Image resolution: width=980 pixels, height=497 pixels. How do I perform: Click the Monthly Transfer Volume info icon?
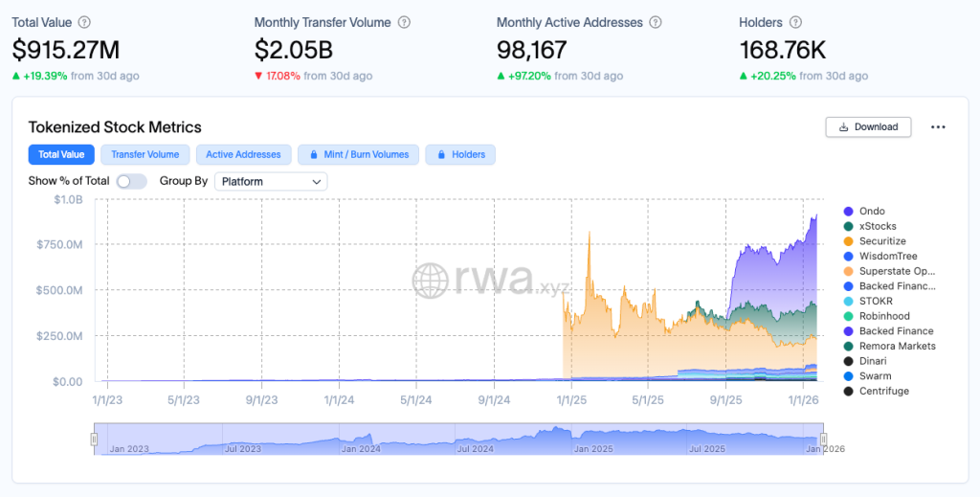pos(404,22)
